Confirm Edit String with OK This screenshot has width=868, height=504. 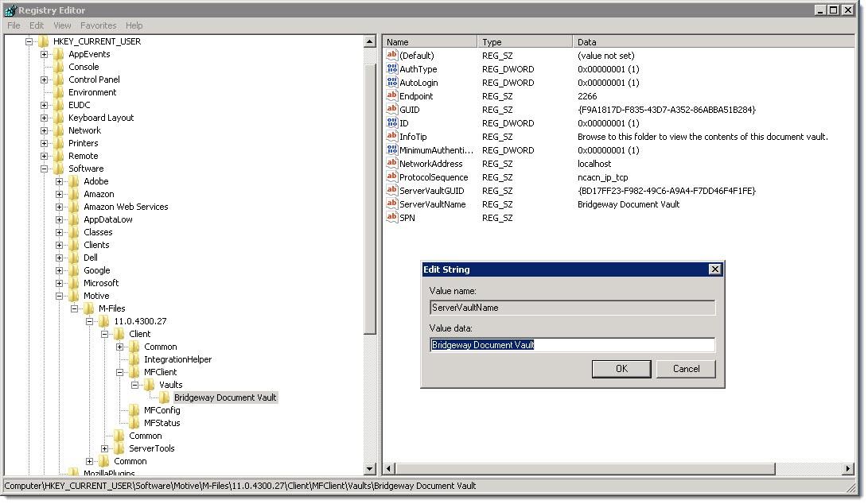[621, 369]
